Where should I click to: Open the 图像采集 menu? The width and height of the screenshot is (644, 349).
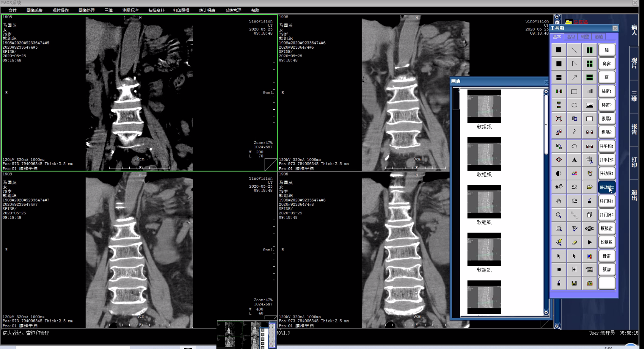34,10
